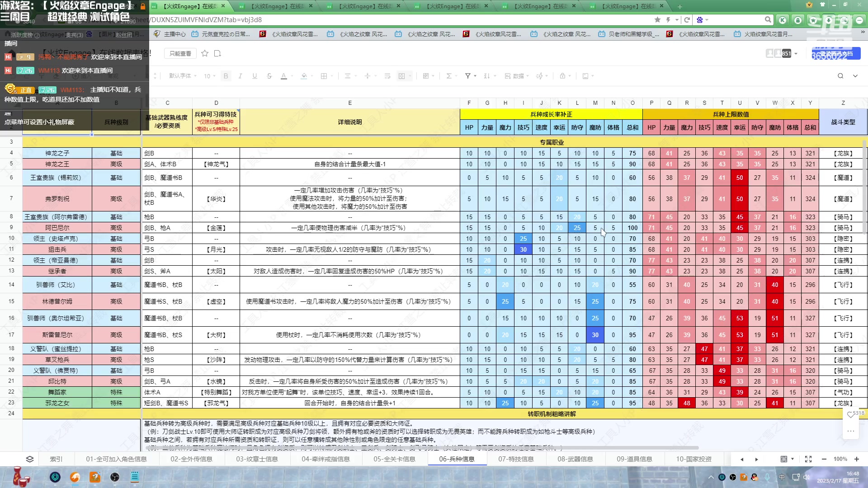Open a new browser tab
The image size is (868, 488).
[x=679, y=6]
